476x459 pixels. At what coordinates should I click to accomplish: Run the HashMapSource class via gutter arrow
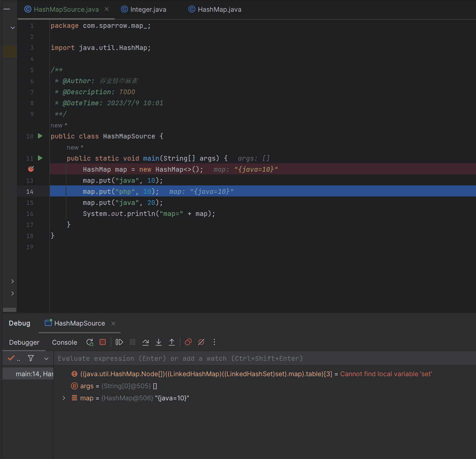[x=40, y=136]
